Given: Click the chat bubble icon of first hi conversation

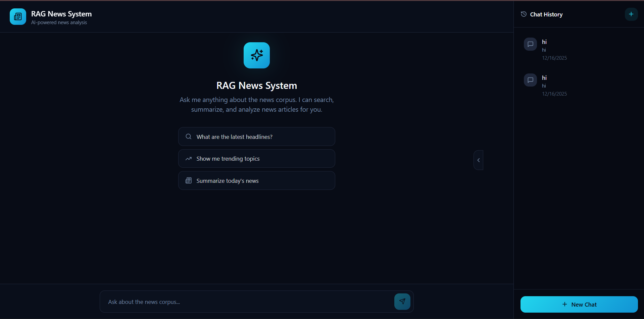Looking at the screenshot, I should (x=530, y=44).
